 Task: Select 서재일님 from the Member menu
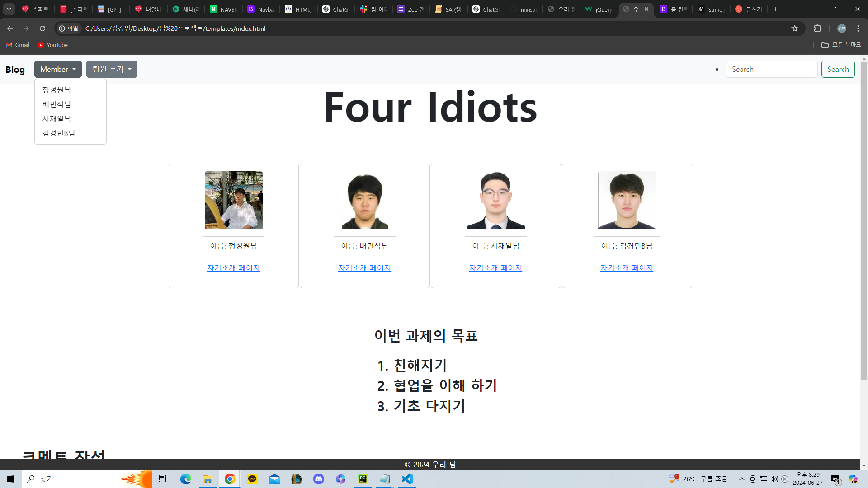click(57, 119)
